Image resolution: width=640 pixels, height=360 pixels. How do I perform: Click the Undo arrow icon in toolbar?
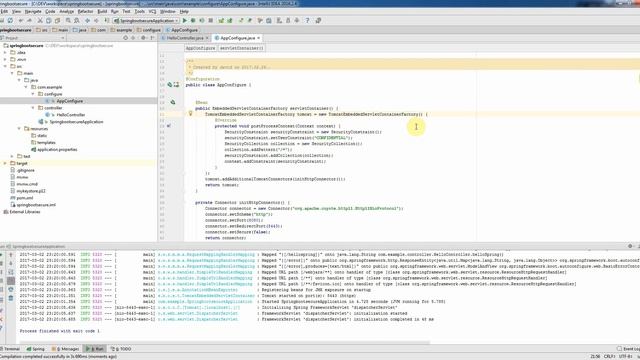coord(20,20)
